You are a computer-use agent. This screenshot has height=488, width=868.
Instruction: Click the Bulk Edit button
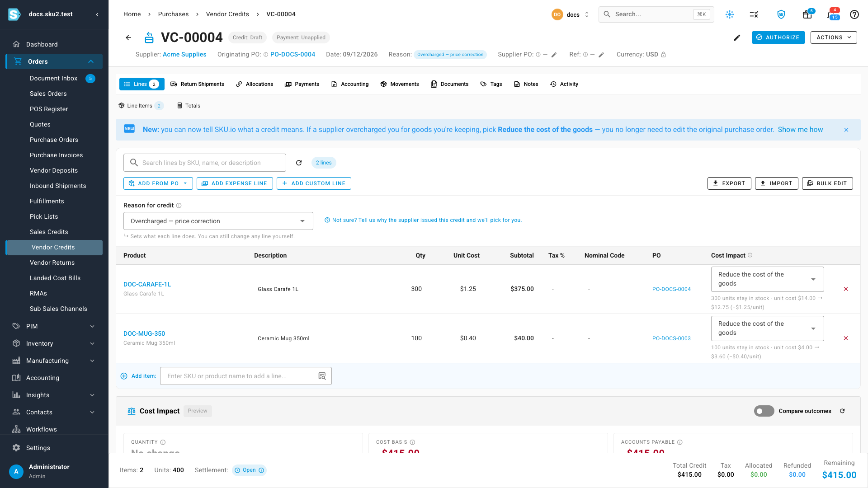827,183
